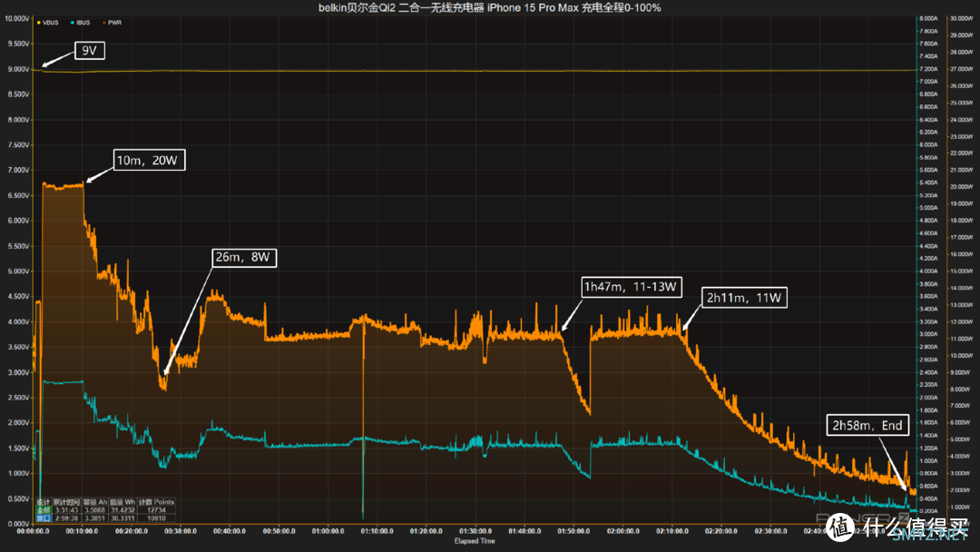Screen dimensions: 980x552
Task: Click the 9.000V tick on the voltage axis
Action: [x=19, y=69]
